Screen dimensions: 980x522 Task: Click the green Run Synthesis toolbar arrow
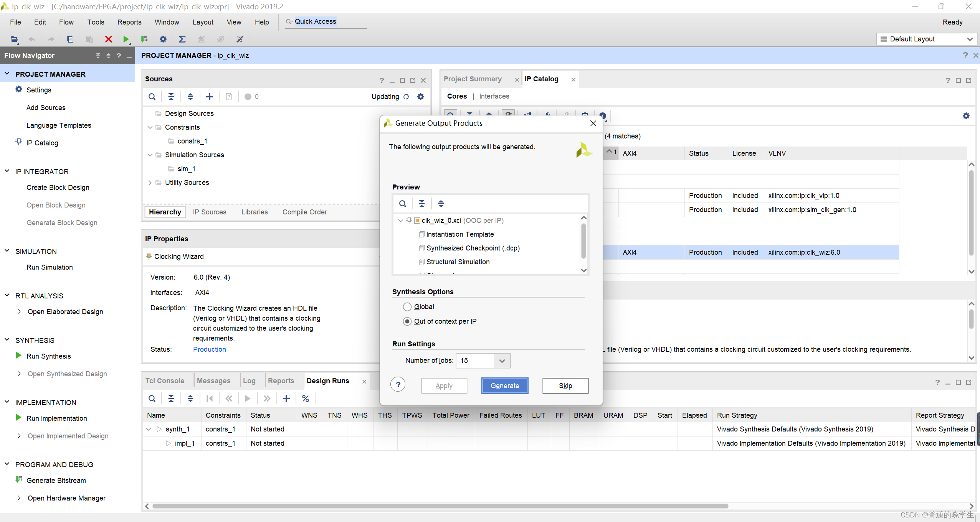tap(126, 39)
